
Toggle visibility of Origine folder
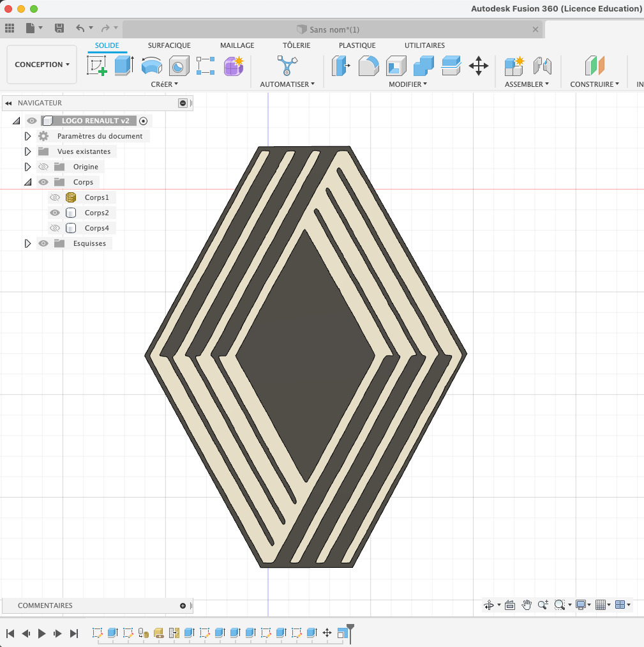pos(43,167)
